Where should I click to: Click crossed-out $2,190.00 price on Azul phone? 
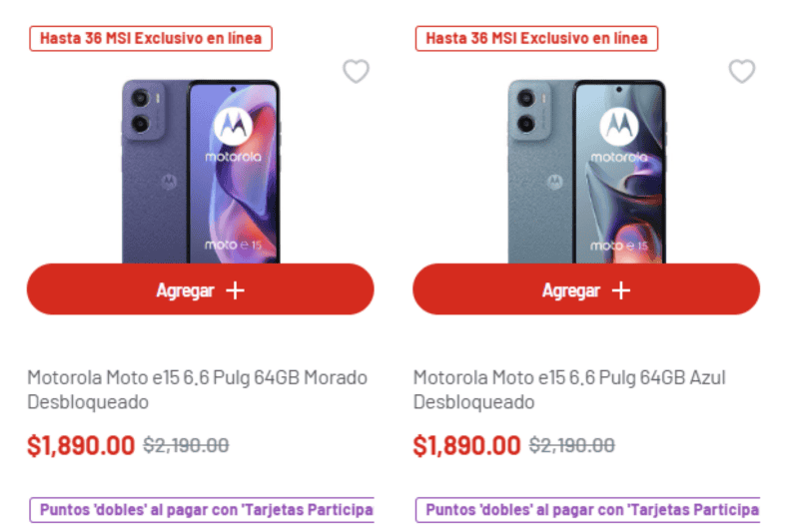click(x=571, y=446)
